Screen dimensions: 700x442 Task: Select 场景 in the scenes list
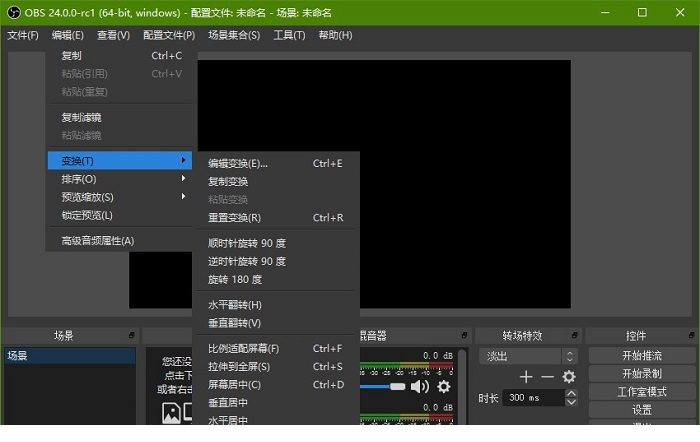click(70, 355)
